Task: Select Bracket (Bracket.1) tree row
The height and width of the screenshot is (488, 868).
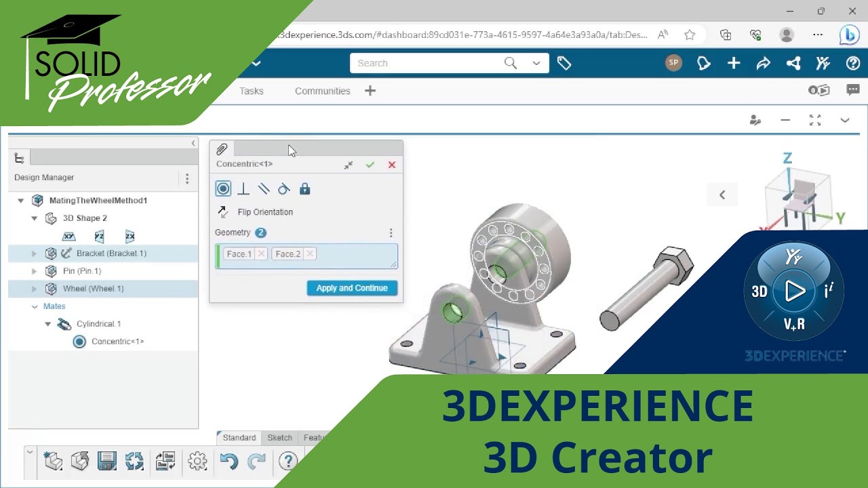Action: (x=103, y=253)
